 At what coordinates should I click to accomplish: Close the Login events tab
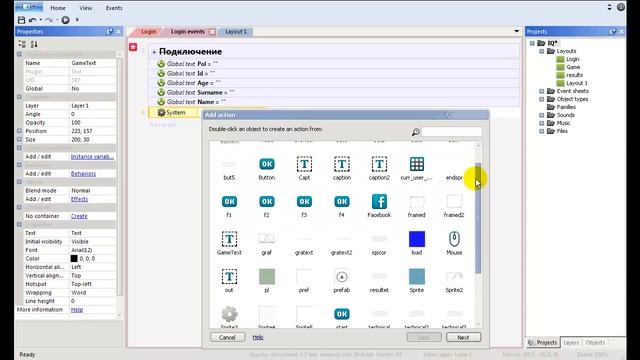[x=212, y=31]
